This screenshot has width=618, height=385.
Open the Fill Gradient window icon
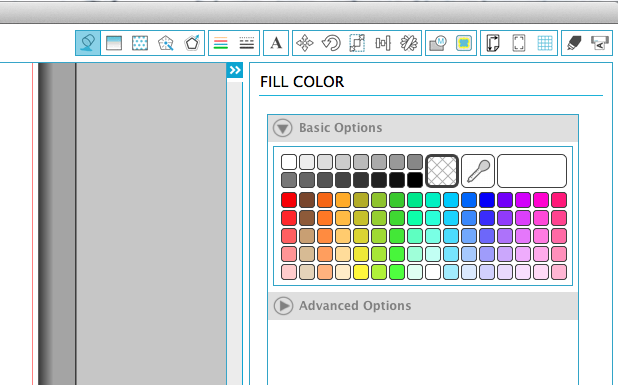(x=114, y=43)
